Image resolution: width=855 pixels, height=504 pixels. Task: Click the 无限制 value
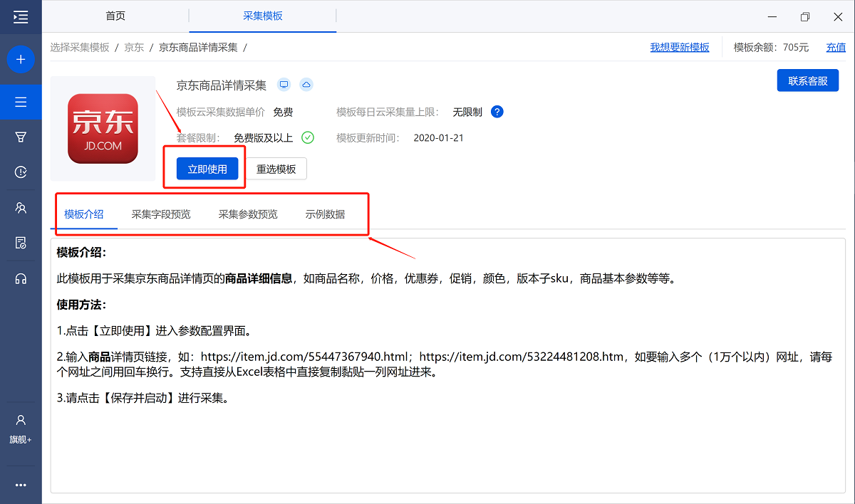(467, 112)
